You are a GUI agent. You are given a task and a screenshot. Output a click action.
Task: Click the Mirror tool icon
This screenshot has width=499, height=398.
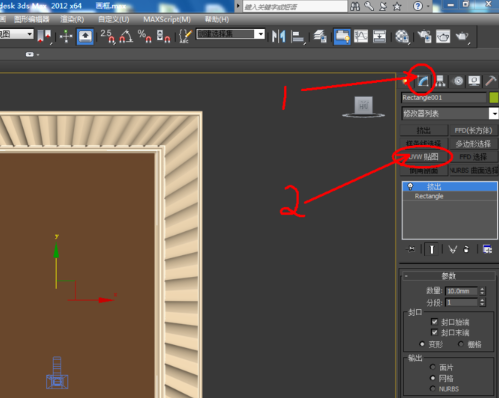pos(278,36)
